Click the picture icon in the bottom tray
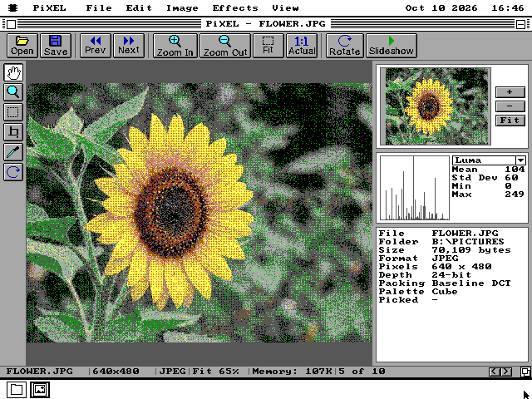 [40, 390]
